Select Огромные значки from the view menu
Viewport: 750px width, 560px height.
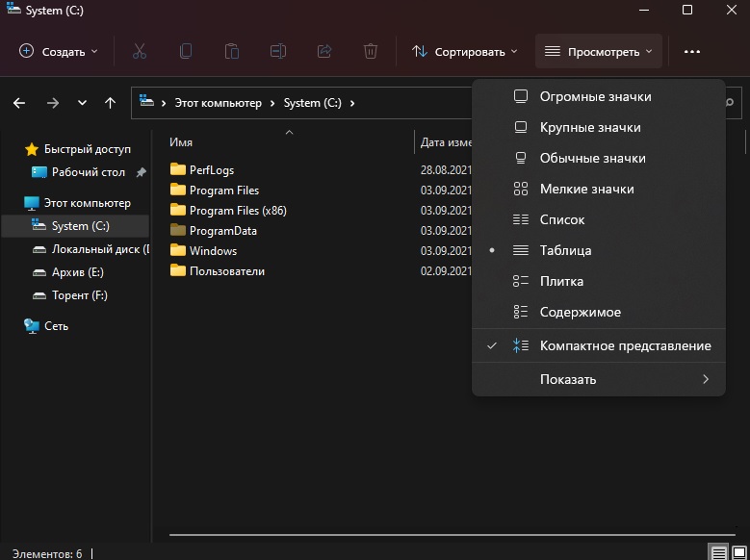click(x=595, y=96)
